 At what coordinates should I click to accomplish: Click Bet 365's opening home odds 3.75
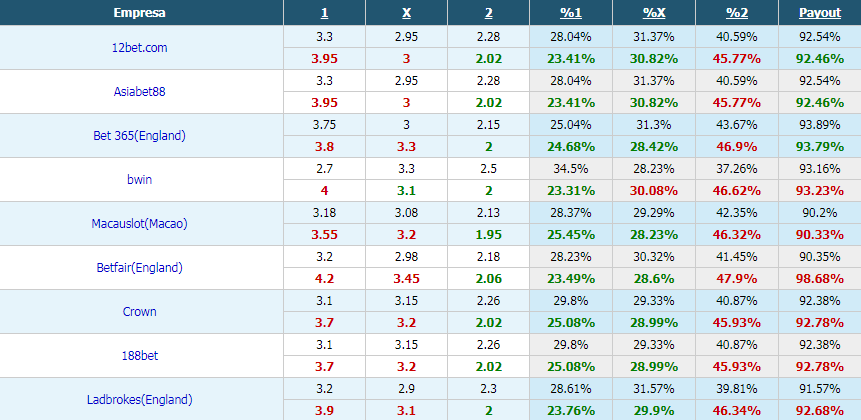324,125
